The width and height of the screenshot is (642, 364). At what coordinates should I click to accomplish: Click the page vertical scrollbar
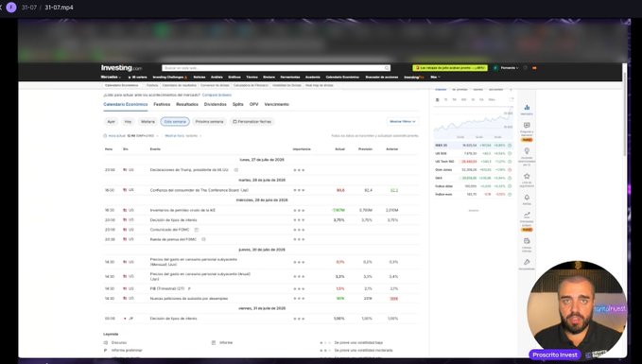(x=624, y=114)
